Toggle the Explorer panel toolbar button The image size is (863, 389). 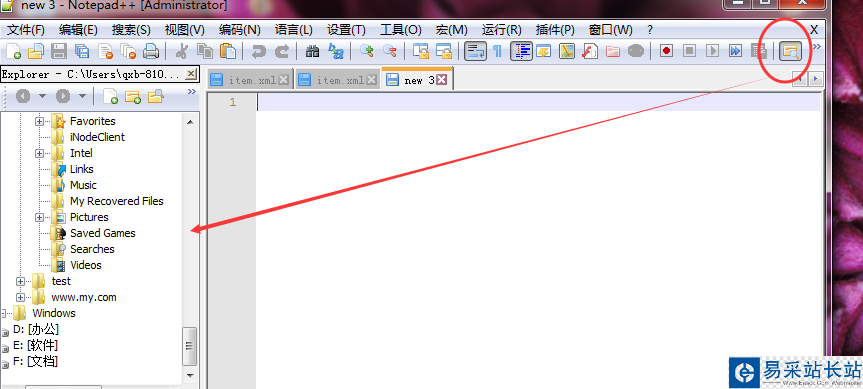point(790,52)
